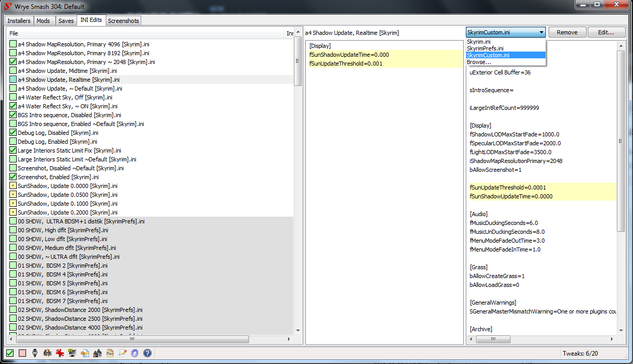This screenshot has height=364, width=633.
Task: Click the pink square icon in status bar
Action: (22, 353)
